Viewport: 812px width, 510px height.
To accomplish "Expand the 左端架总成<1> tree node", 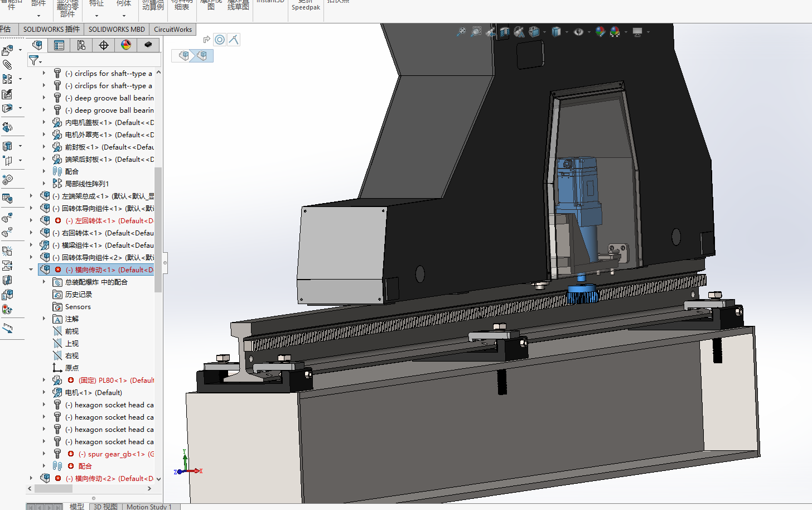I will click(x=31, y=196).
